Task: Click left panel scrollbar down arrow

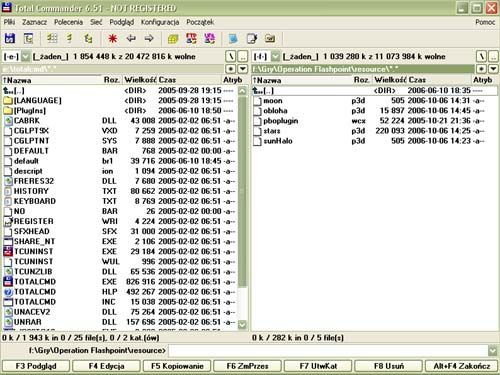Action: pyautogui.click(x=243, y=324)
